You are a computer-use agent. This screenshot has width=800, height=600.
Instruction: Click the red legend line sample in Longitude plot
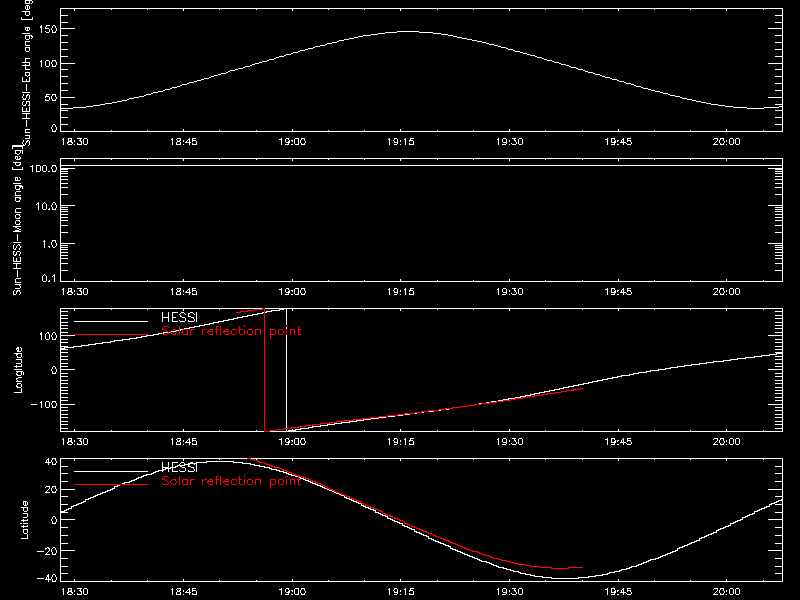[x=111, y=335]
